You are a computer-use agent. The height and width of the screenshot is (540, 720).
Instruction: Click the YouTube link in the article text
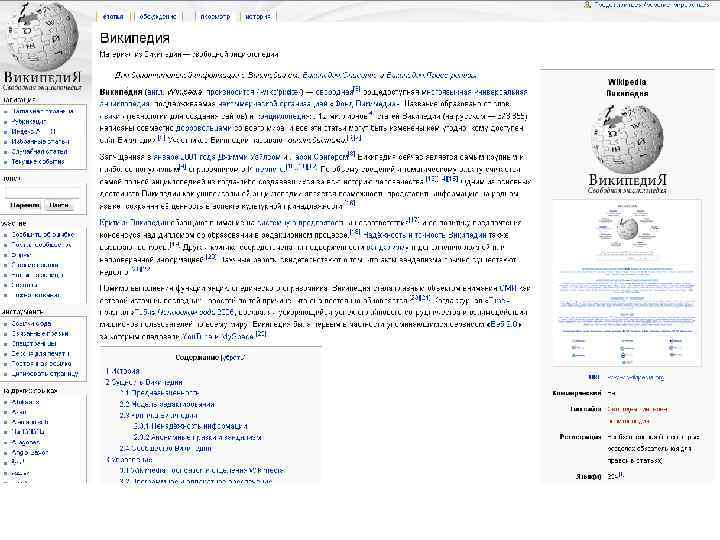pos(197,336)
